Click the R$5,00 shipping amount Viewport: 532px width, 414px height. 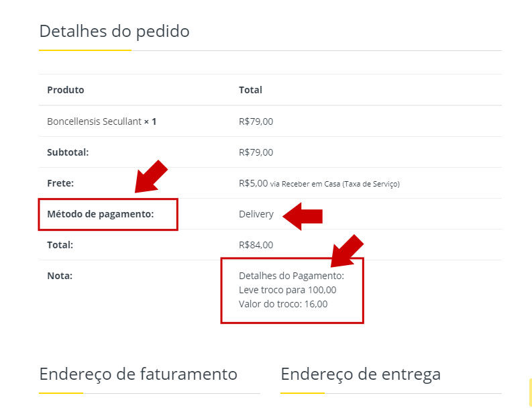[x=253, y=183]
